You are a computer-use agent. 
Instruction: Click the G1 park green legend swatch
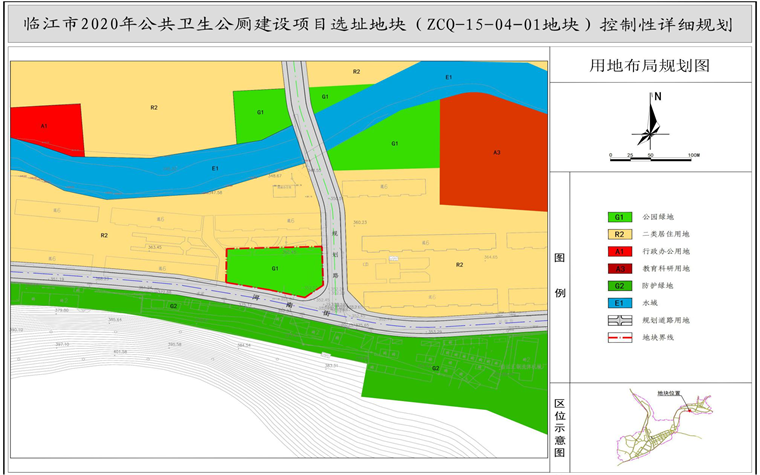tap(619, 216)
